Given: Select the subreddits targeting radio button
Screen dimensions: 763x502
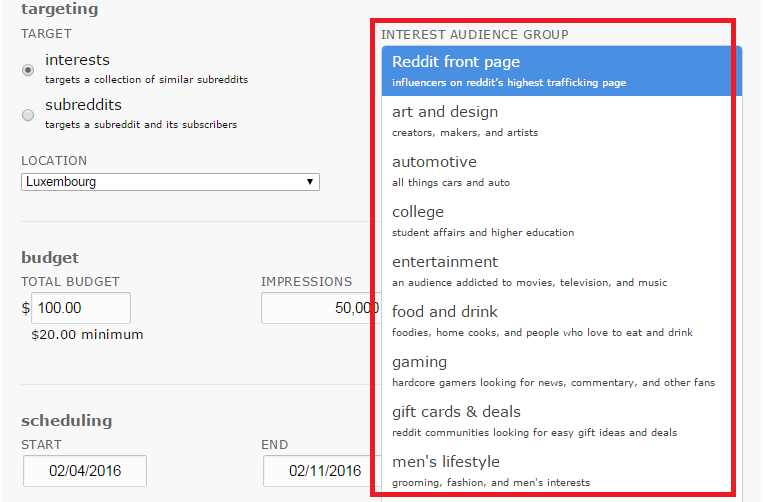Looking at the screenshot, I should tap(28, 115).
